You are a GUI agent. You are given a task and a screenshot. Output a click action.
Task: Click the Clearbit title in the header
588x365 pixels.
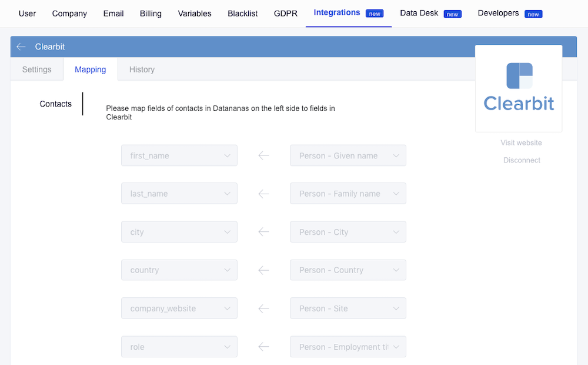click(x=50, y=47)
